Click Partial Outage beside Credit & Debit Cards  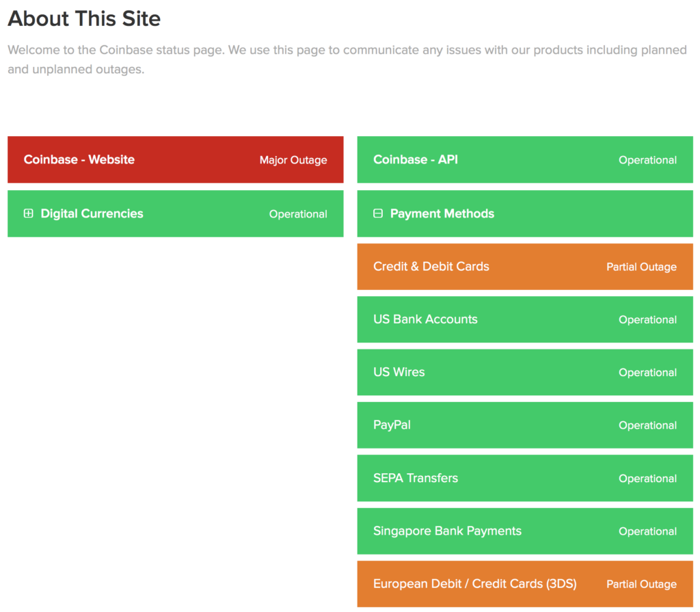(641, 267)
